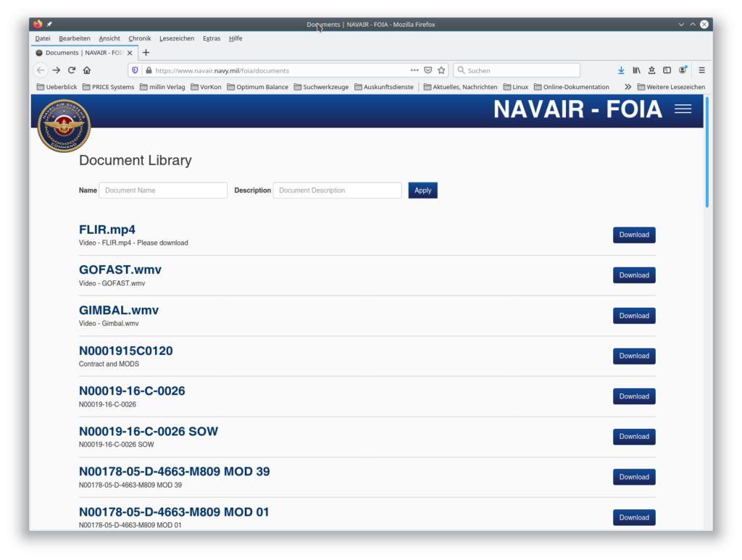Screen dimensions: 742x560
Task: Download the FLIR.mp4 video
Action: pos(634,235)
